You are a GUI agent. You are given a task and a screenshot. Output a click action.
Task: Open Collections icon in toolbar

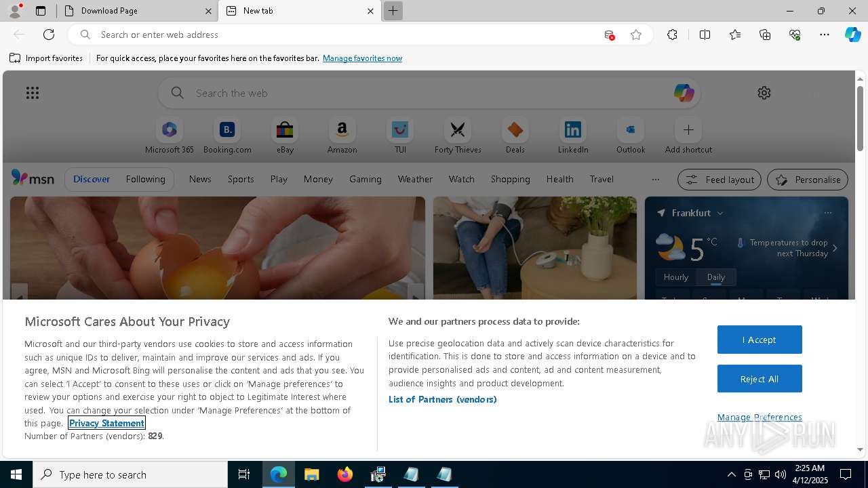(x=765, y=35)
